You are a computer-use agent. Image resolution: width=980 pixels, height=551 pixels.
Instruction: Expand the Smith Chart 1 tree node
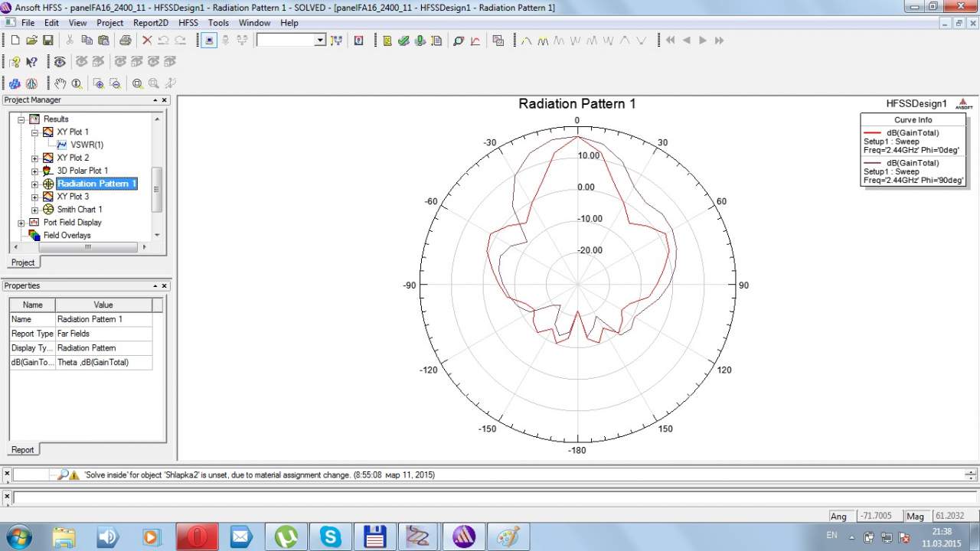34,210
